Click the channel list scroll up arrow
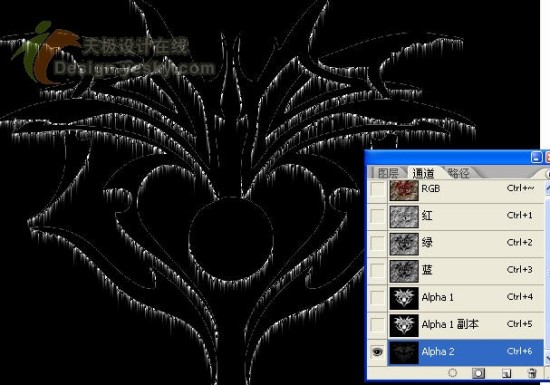The image size is (550, 385). (x=547, y=188)
